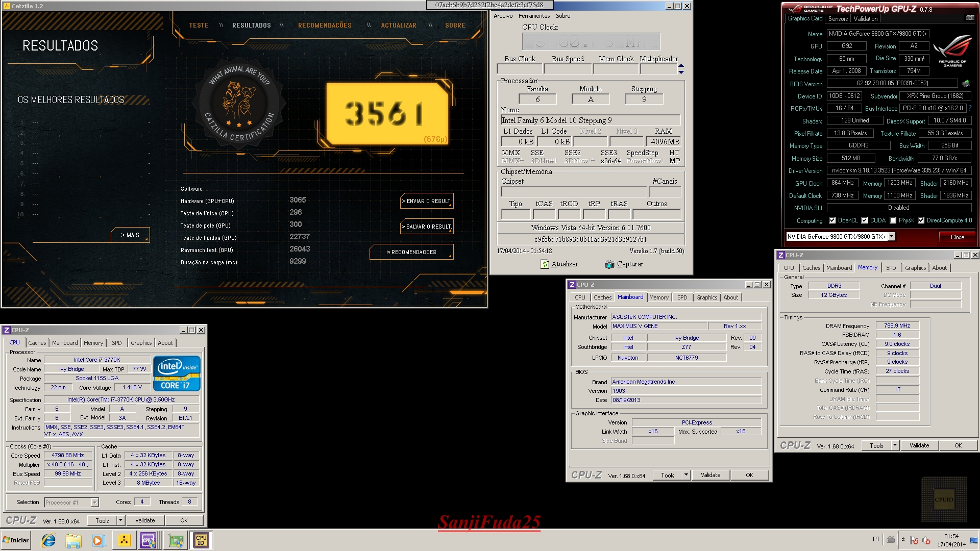The image size is (980, 551).
Task: Show hidden tray icons with the chevron
Action: coord(903,540)
